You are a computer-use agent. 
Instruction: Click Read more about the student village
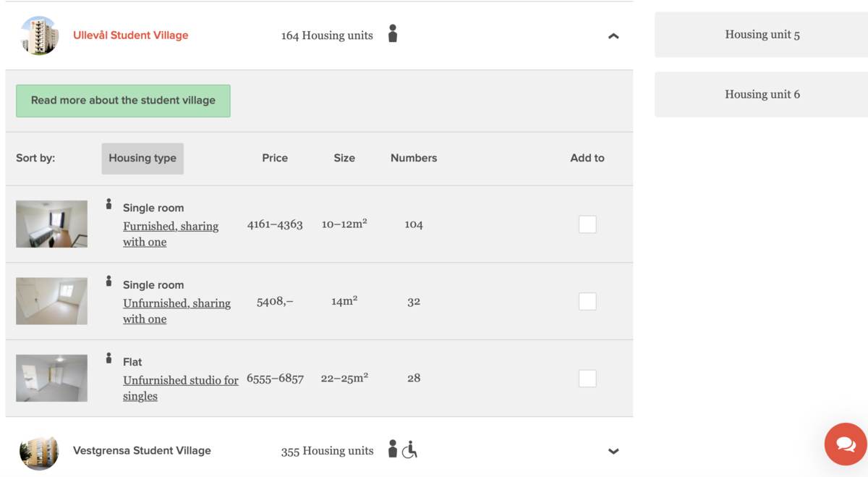coord(123,101)
